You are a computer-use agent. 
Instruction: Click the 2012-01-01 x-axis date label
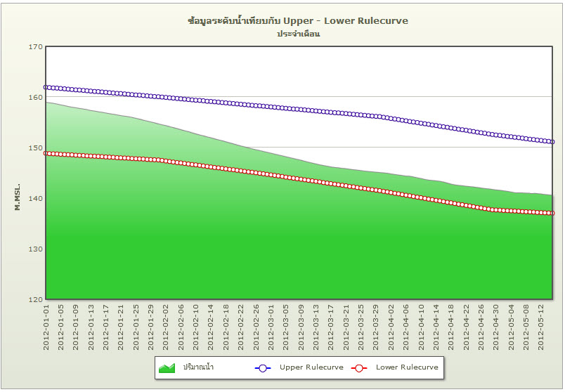click(46, 327)
